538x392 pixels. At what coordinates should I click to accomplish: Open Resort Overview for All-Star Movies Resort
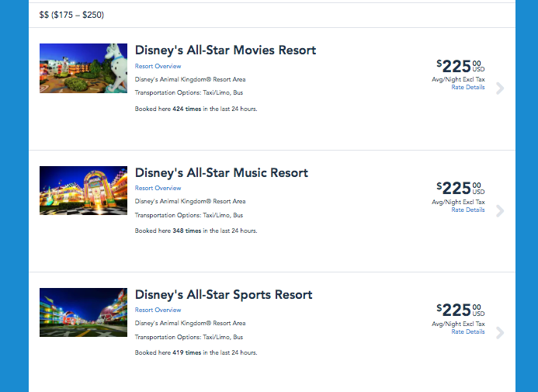click(x=158, y=66)
